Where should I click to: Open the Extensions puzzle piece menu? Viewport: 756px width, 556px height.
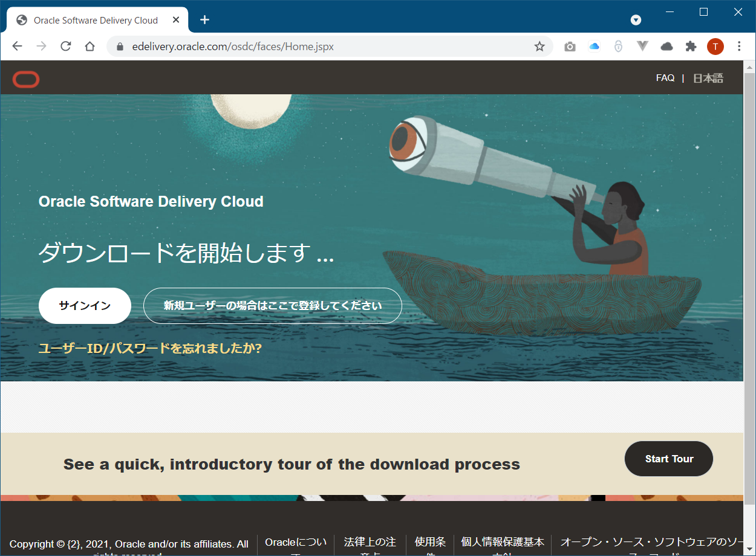click(x=691, y=47)
